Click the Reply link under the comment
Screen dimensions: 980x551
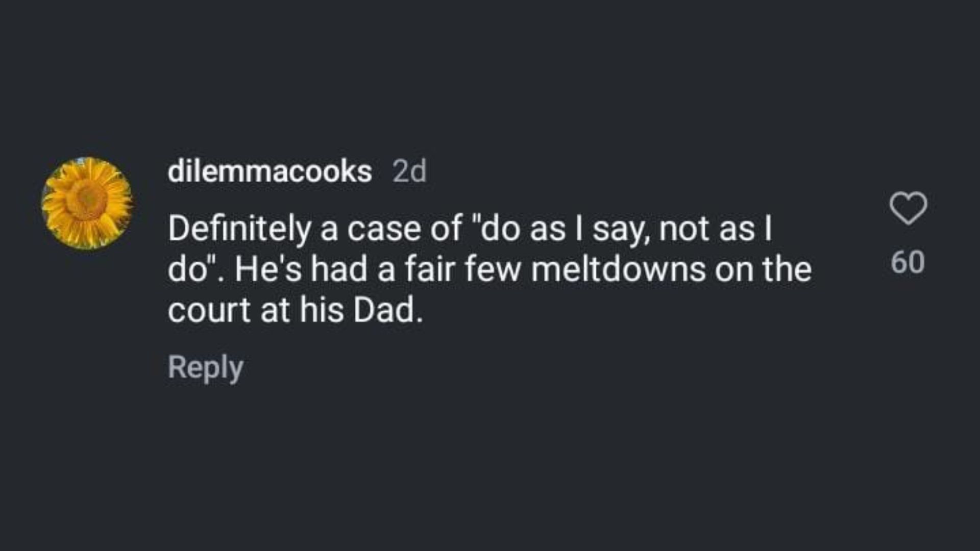205,367
